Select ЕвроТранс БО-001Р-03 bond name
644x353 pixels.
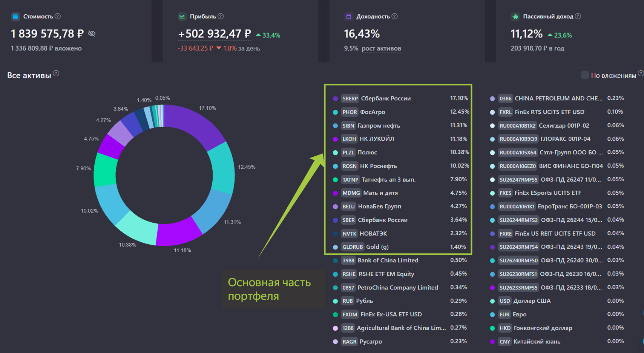(x=570, y=207)
